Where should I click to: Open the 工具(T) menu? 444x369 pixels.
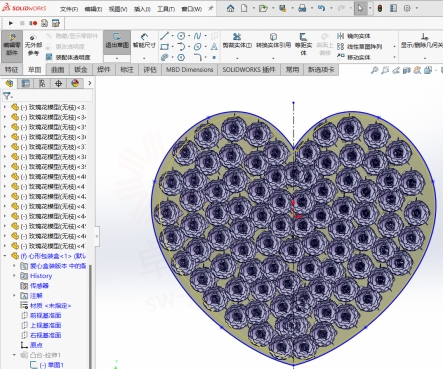click(166, 9)
